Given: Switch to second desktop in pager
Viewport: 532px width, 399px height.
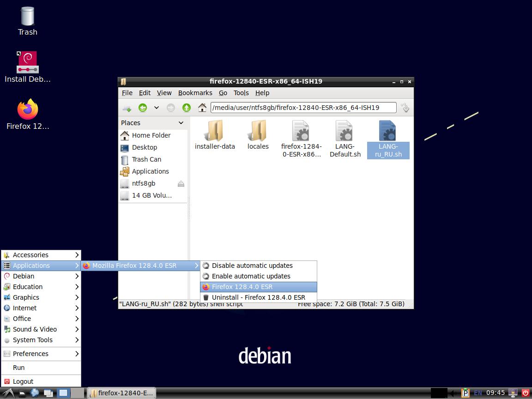Looking at the screenshot, I should coord(78,393).
